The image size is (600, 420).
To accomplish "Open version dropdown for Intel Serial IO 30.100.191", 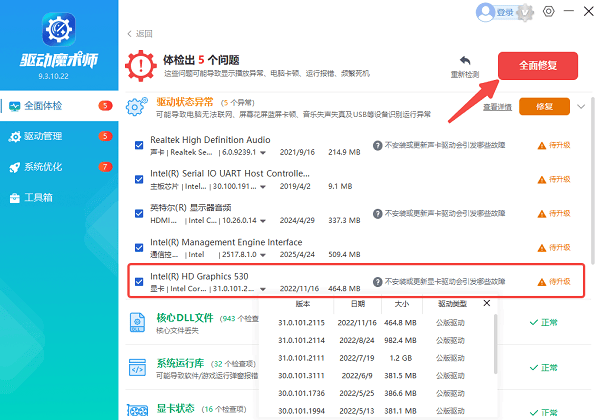I will point(263,187).
